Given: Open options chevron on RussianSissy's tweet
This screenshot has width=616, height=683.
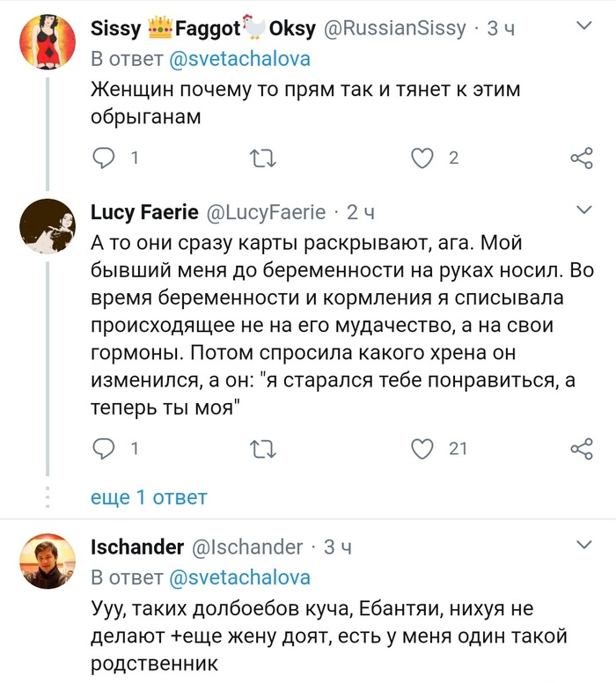Looking at the screenshot, I should click(x=583, y=27).
